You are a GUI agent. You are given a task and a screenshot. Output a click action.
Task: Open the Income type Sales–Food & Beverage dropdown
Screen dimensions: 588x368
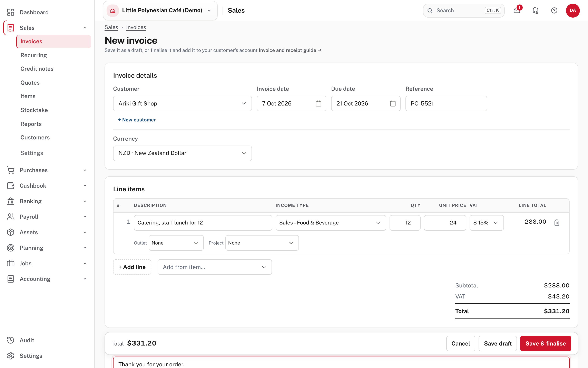pos(331,223)
